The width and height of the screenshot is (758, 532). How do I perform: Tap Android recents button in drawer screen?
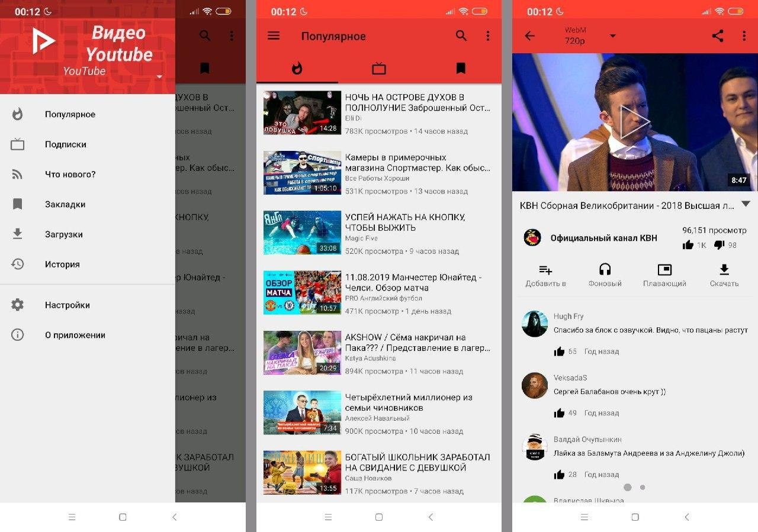[72, 517]
